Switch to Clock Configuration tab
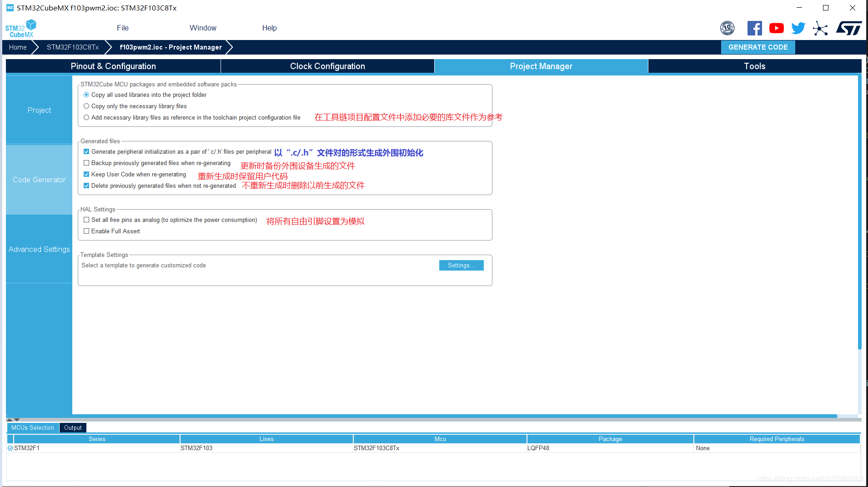 [327, 66]
